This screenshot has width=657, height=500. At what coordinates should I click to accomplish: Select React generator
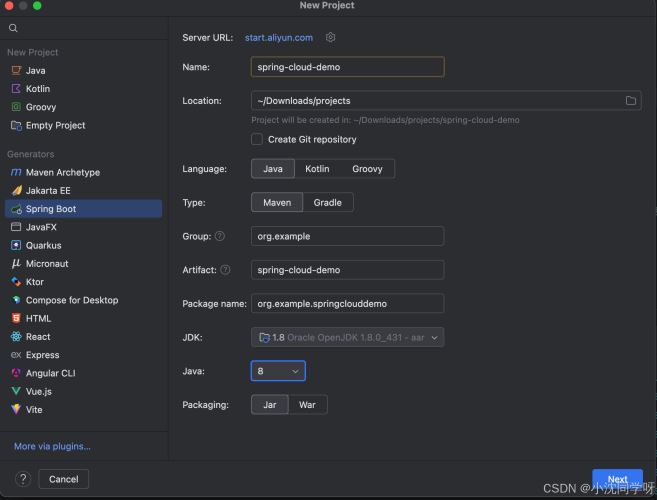(x=83, y=337)
